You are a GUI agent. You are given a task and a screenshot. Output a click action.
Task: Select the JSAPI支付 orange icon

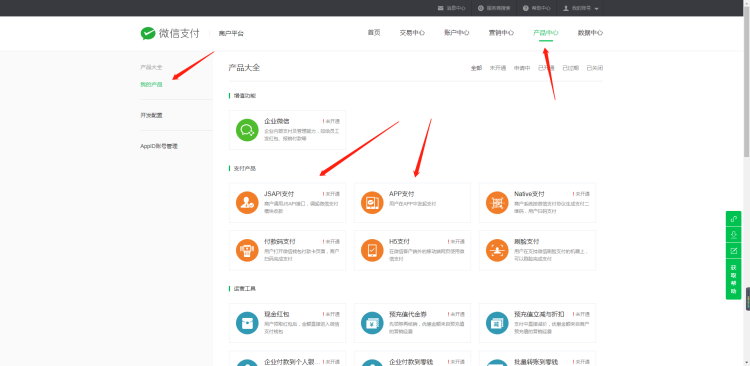point(247,202)
